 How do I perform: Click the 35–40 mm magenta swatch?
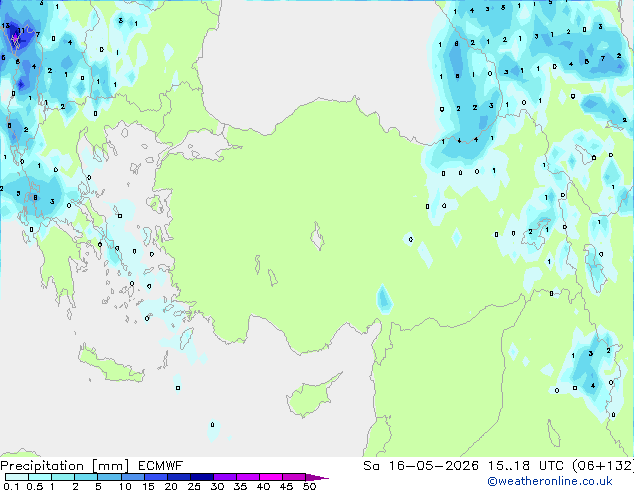tap(247, 477)
